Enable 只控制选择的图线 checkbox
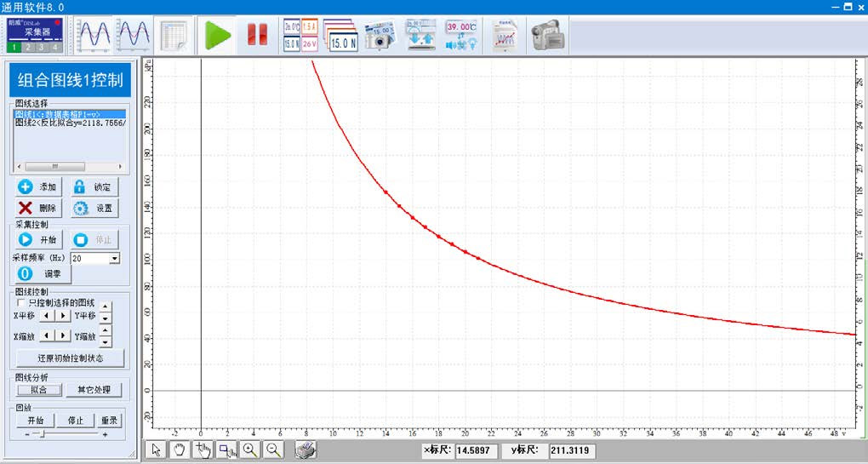 [21, 302]
